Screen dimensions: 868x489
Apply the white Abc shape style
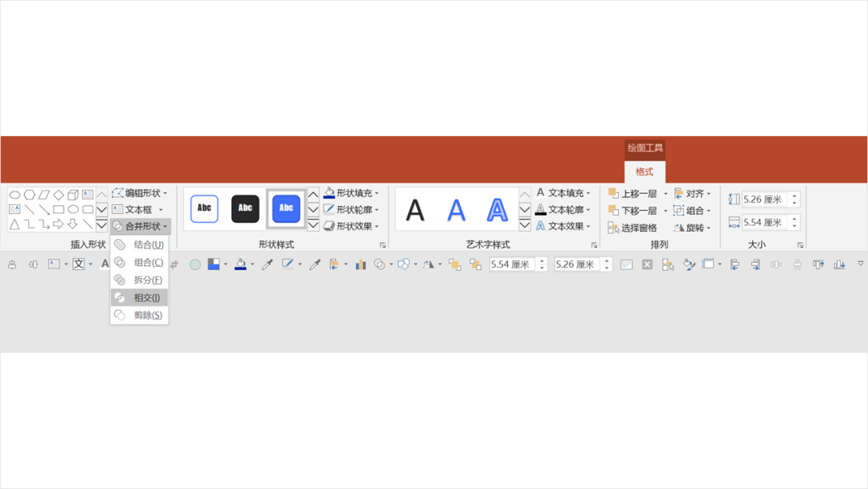click(x=204, y=208)
